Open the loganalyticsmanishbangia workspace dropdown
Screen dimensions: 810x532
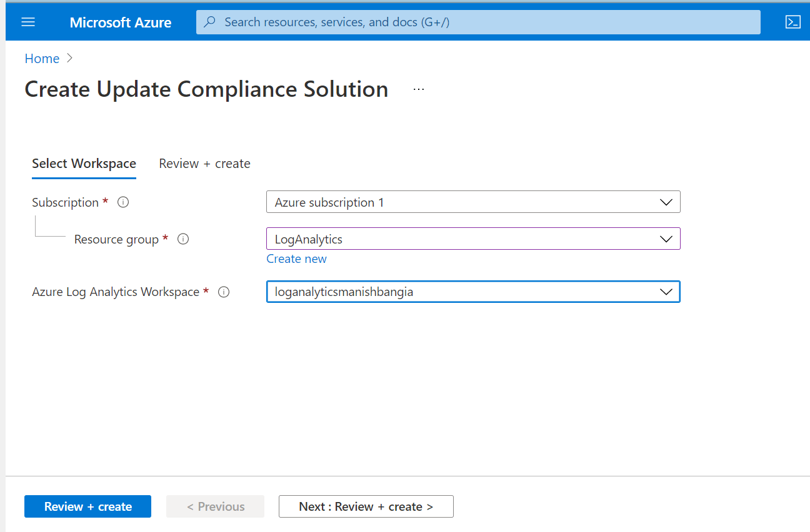pyautogui.click(x=667, y=292)
